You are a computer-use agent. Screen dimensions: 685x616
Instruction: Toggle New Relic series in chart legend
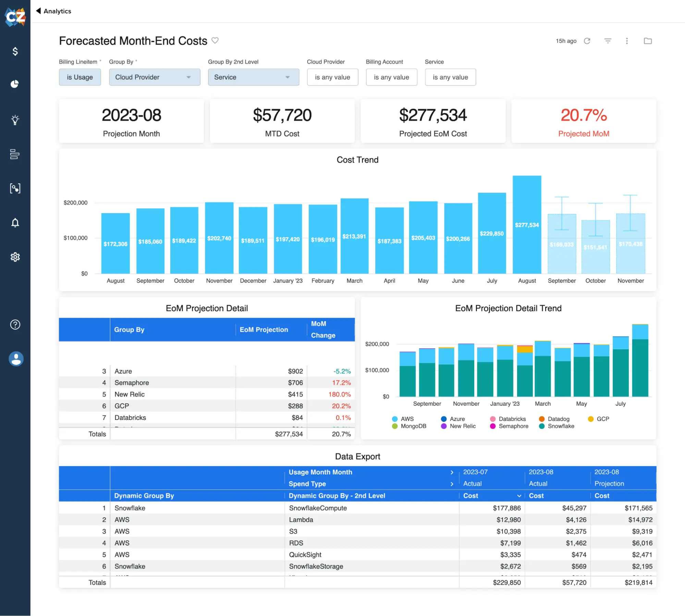click(458, 426)
